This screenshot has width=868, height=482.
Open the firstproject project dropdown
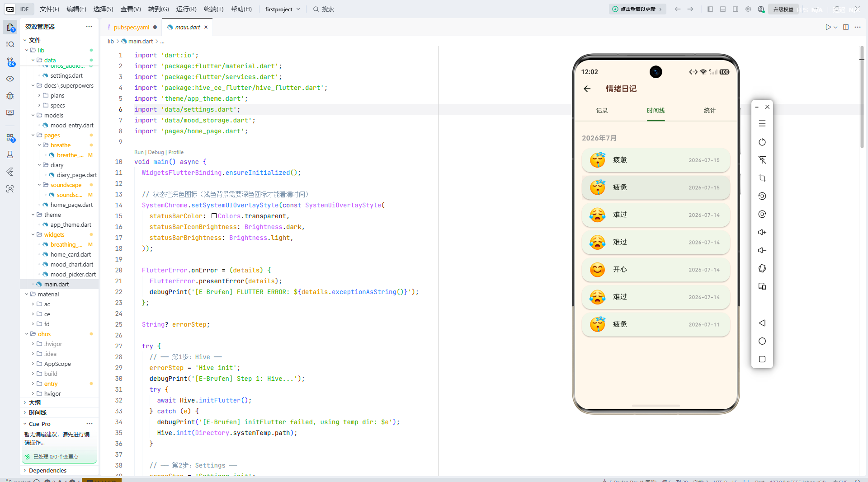pos(283,9)
